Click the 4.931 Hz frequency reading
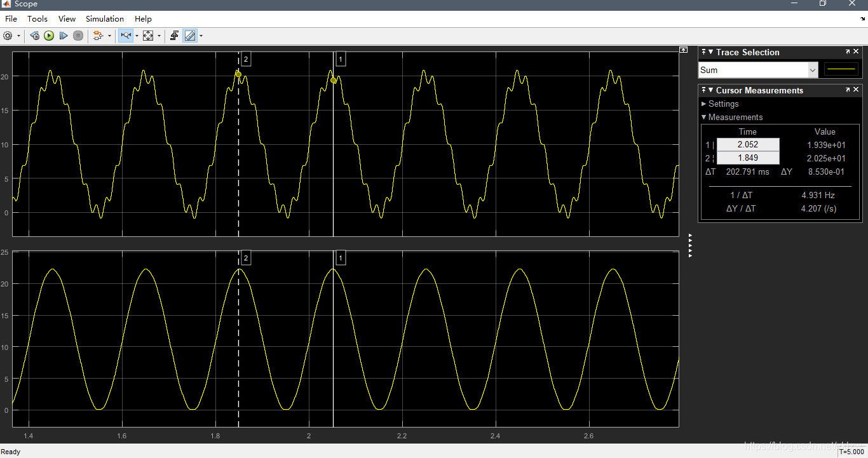The image size is (868, 458). pos(818,195)
